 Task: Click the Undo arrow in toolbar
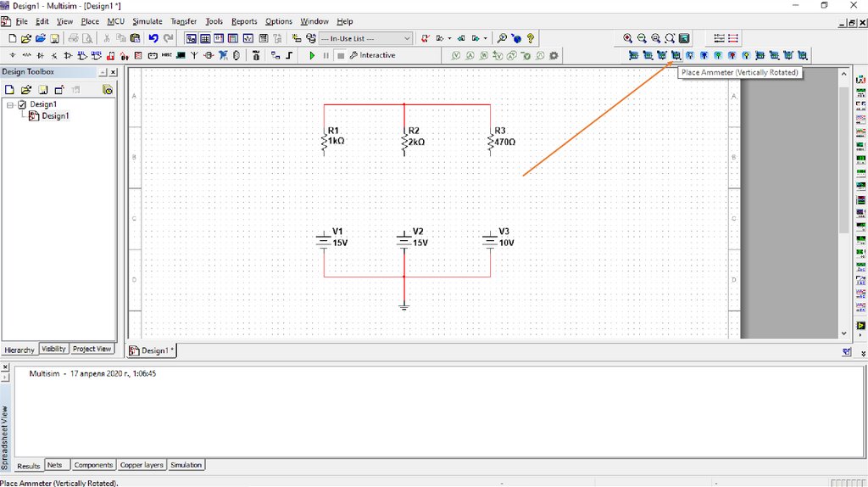(x=153, y=38)
